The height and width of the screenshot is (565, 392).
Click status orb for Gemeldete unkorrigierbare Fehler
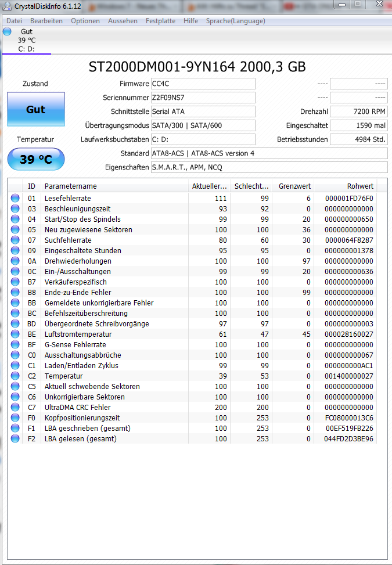tap(15, 303)
